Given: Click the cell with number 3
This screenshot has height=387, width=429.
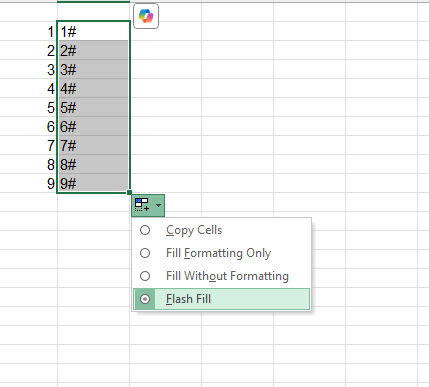Looking at the screenshot, I should pos(29,69).
